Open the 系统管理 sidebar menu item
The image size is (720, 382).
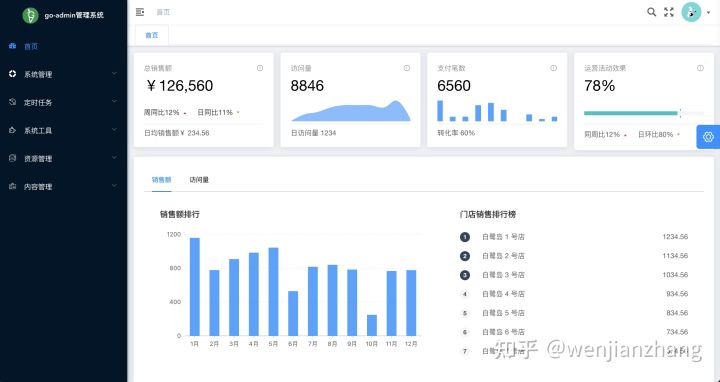(x=63, y=74)
